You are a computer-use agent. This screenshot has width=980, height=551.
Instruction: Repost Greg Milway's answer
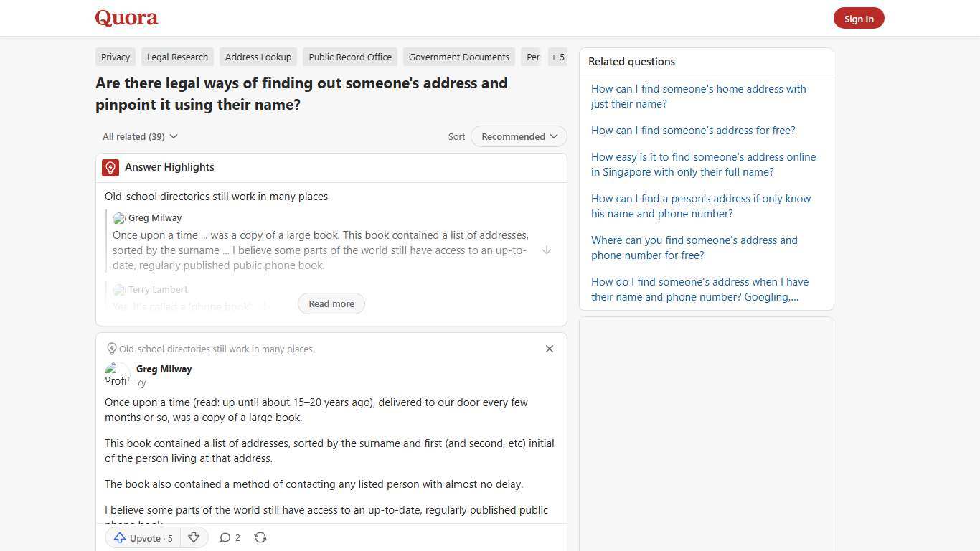coord(260,537)
